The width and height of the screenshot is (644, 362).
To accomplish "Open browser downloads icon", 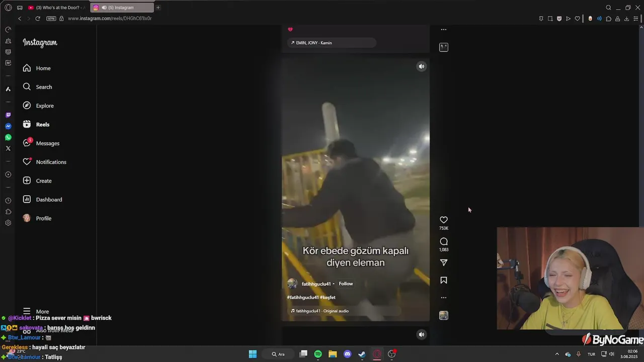I will pos(626,19).
